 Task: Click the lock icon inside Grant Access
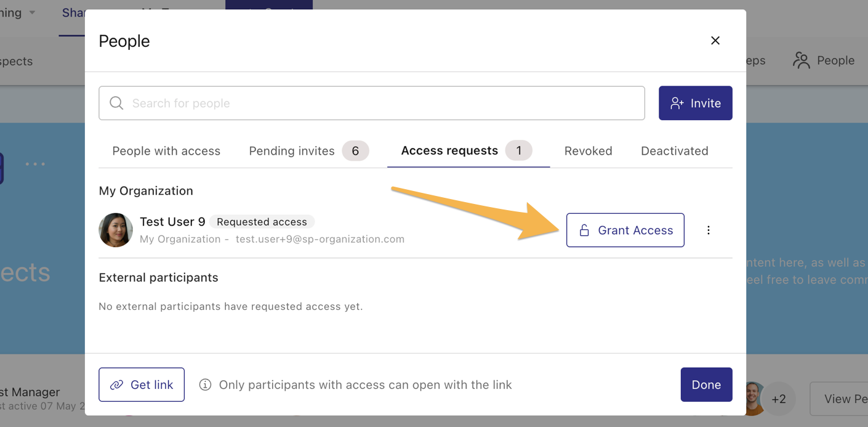tap(583, 230)
